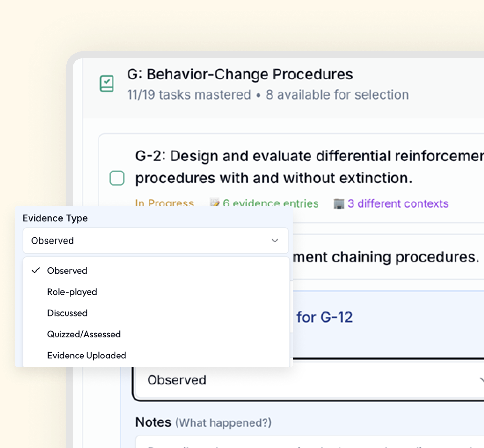Viewport: 484px width, 448px height.
Task: Click the camera icon beside different contexts
Action: (339, 203)
